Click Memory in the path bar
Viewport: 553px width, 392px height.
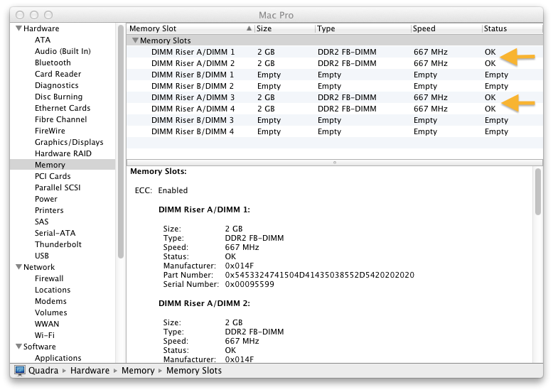pos(138,371)
